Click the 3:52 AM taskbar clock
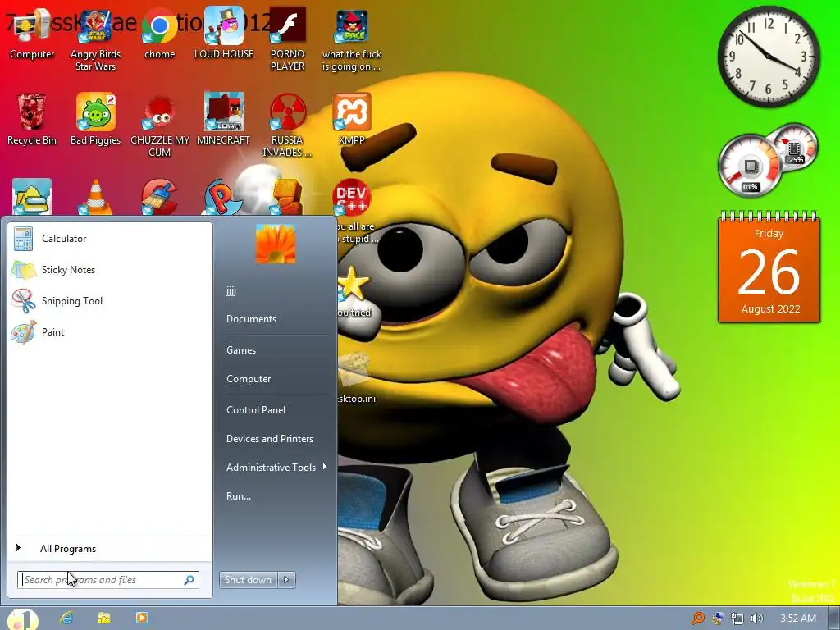Viewport: 840px width, 630px height. [x=798, y=619]
